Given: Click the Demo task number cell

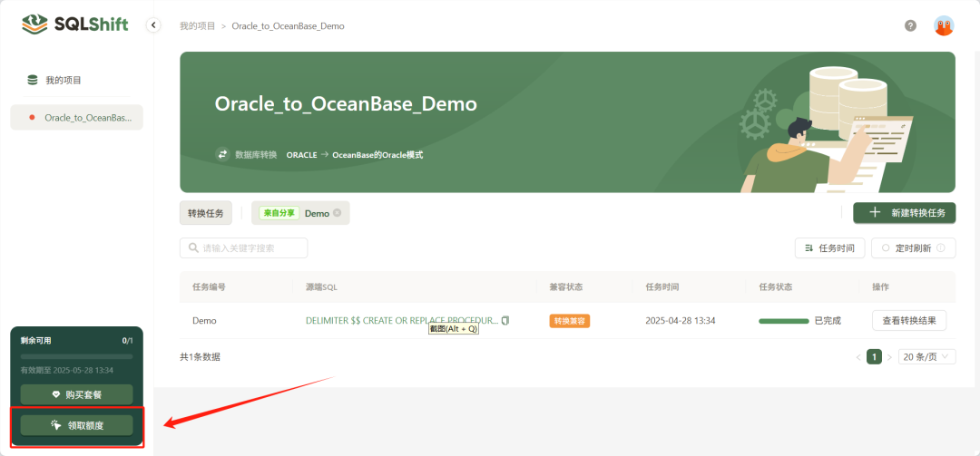Looking at the screenshot, I should click(204, 320).
